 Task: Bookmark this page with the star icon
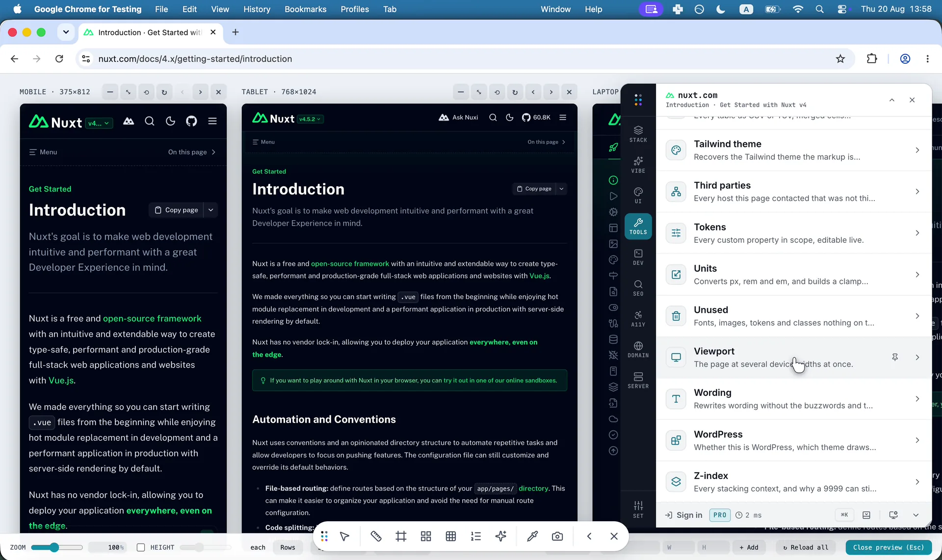click(x=840, y=59)
